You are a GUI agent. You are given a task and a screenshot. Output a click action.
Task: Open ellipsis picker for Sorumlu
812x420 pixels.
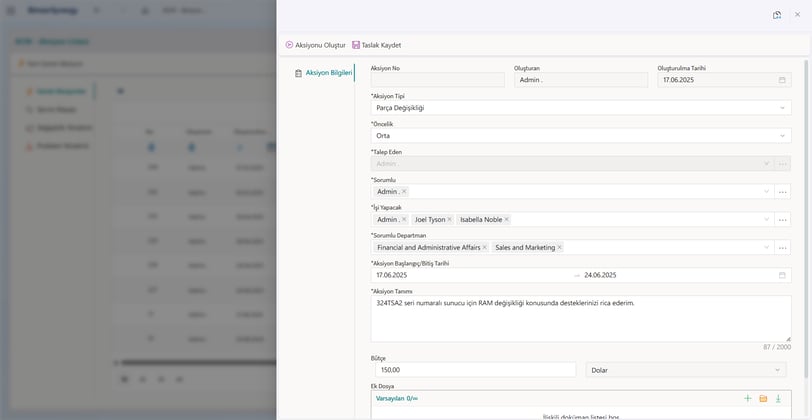782,192
